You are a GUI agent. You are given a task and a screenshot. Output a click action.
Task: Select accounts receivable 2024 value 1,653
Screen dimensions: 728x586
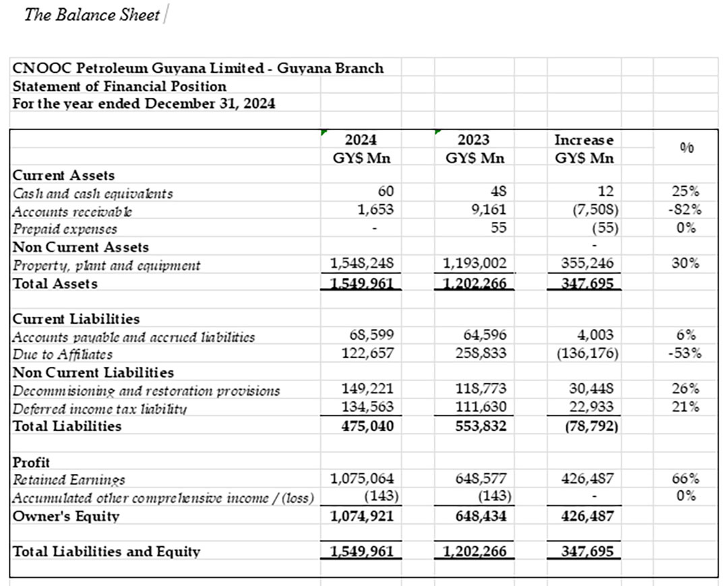pyautogui.click(x=375, y=210)
